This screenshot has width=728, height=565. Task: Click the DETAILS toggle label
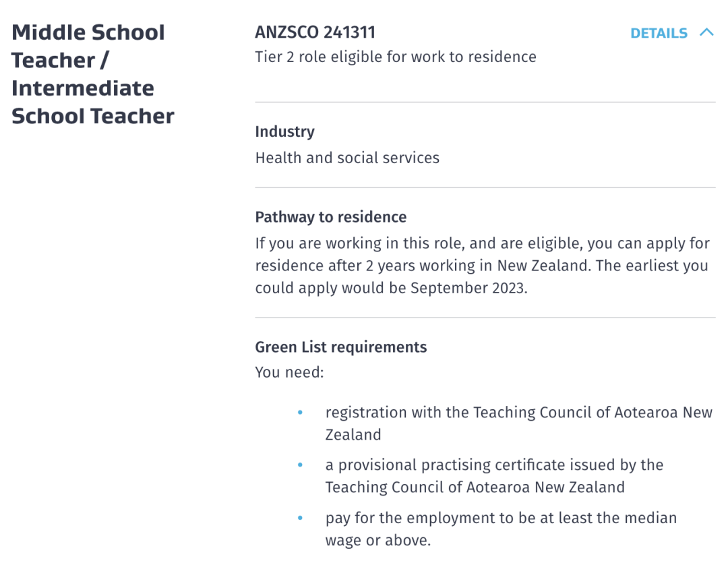659,33
